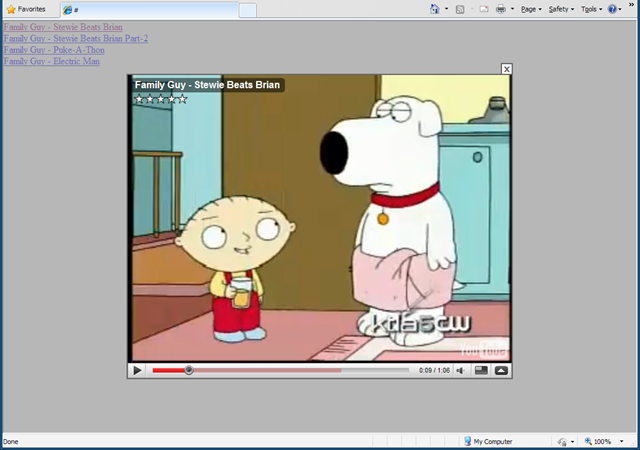Open the Safety menu

tap(561, 9)
